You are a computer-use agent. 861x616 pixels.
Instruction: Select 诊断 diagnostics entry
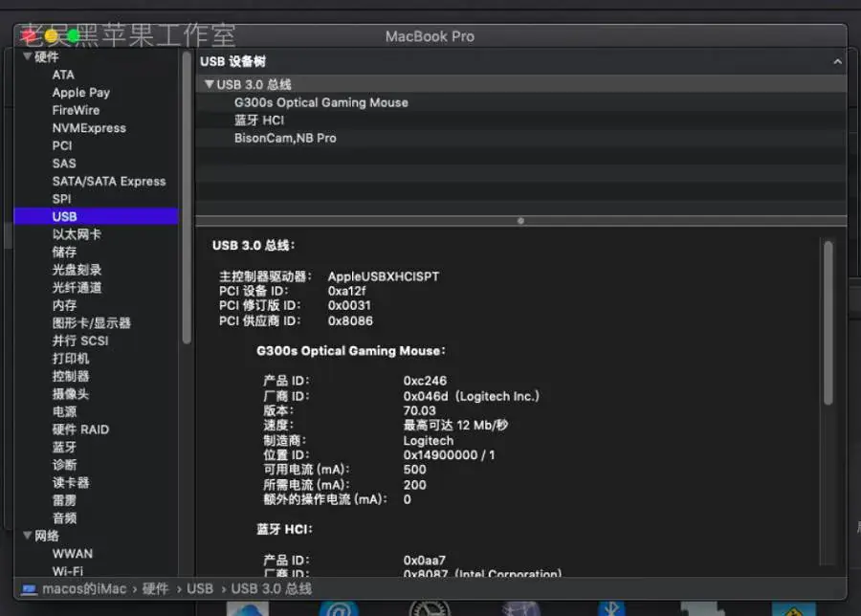point(64,465)
